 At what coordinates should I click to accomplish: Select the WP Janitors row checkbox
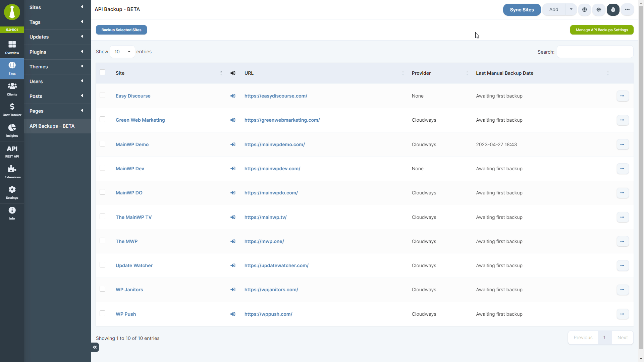coord(102,289)
